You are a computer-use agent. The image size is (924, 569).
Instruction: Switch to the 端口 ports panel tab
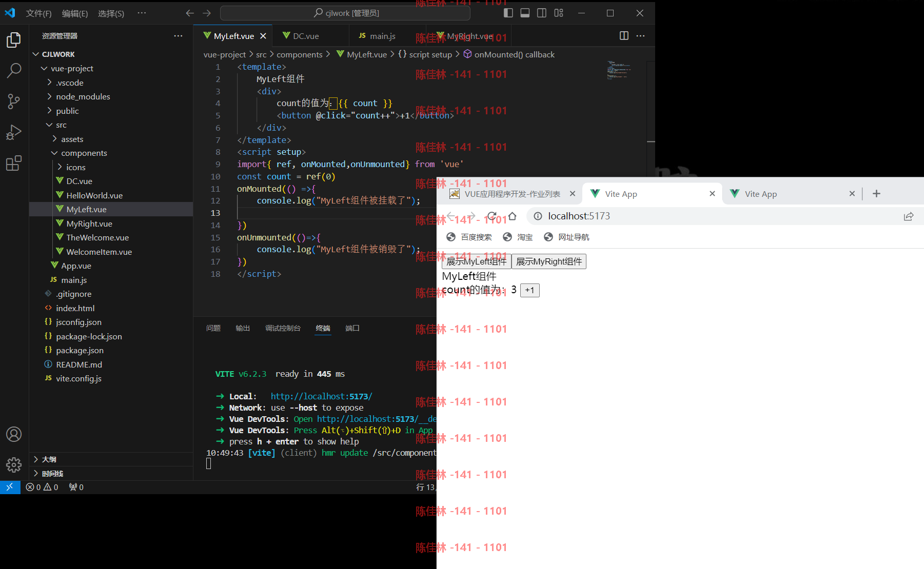tap(352, 328)
